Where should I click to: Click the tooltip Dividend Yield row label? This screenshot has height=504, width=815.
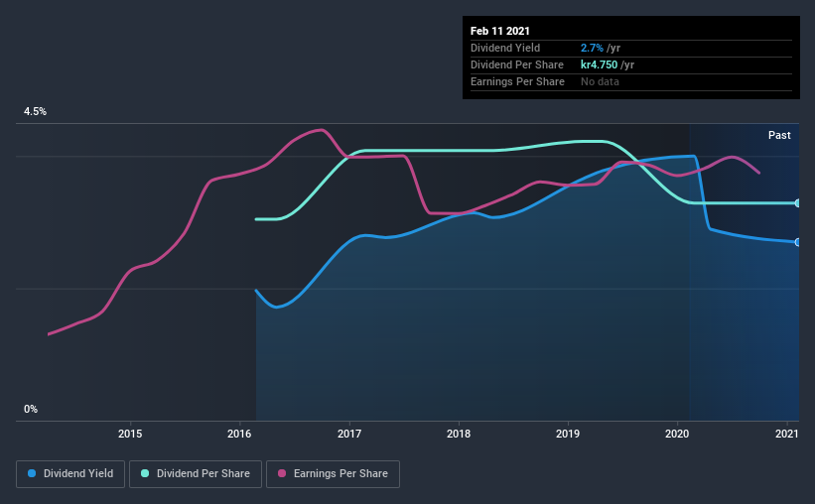505,48
